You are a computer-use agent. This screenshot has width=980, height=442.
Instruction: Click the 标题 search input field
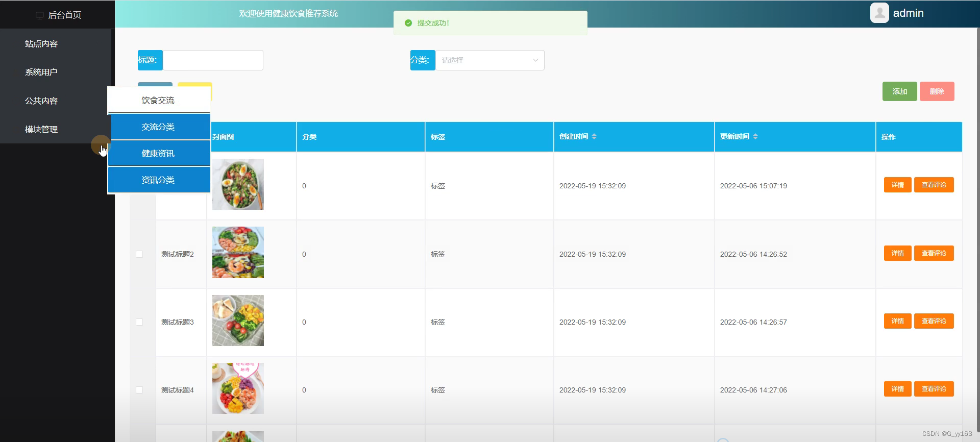coord(213,60)
